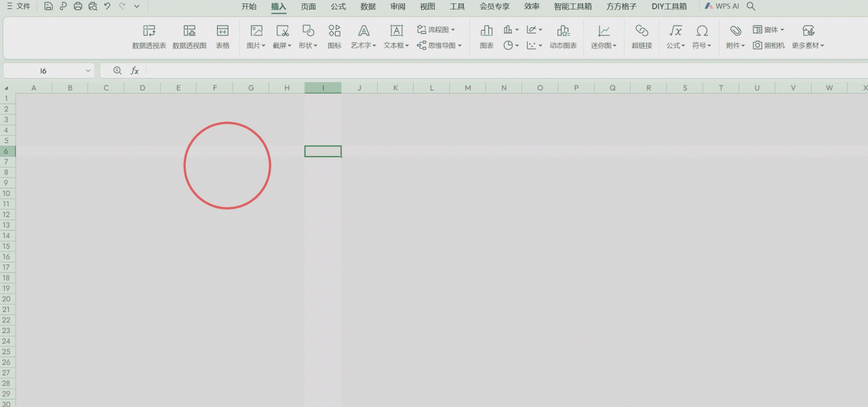The width and height of the screenshot is (868, 407).
Task: Switch to the 开始 tab
Action: click(249, 7)
